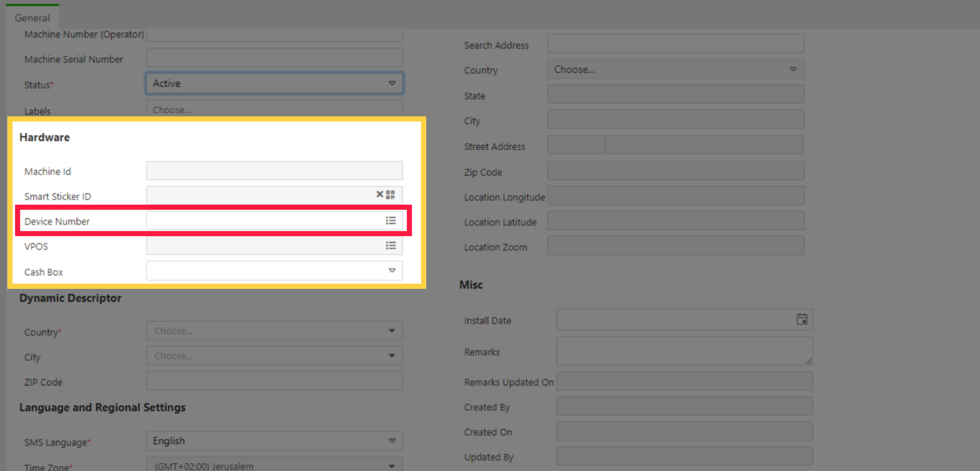Screen dimensions: 980x471
Task: Open the VPOS list picker icon
Action: click(390, 246)
